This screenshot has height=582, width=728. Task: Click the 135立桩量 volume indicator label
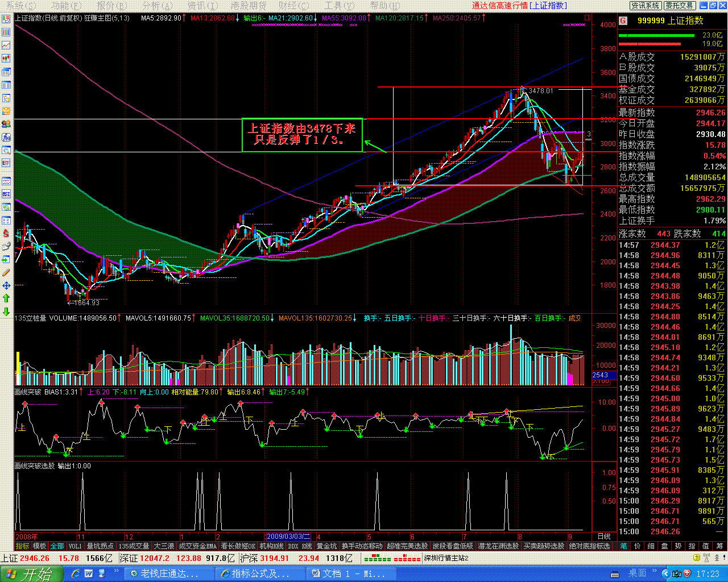[x=31, y=318]
